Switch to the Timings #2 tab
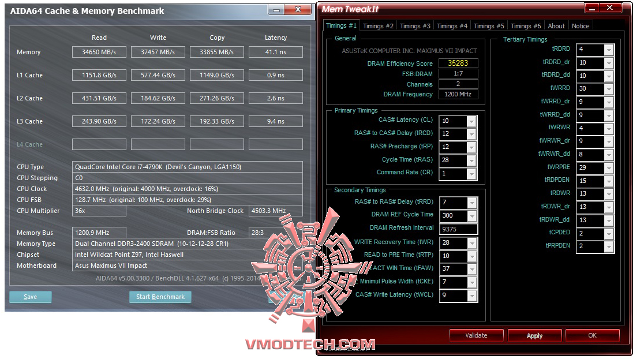644x359 pixels. click(x=378, y=26)
